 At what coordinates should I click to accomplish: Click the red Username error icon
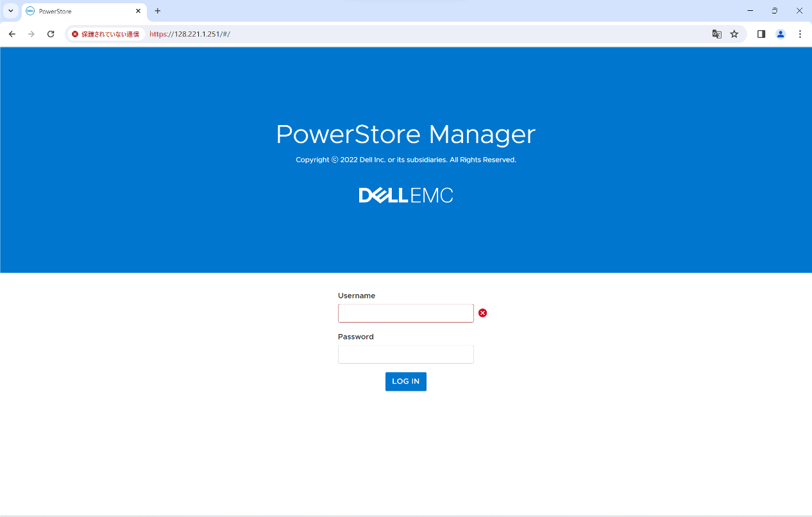[x=483, y=313]
